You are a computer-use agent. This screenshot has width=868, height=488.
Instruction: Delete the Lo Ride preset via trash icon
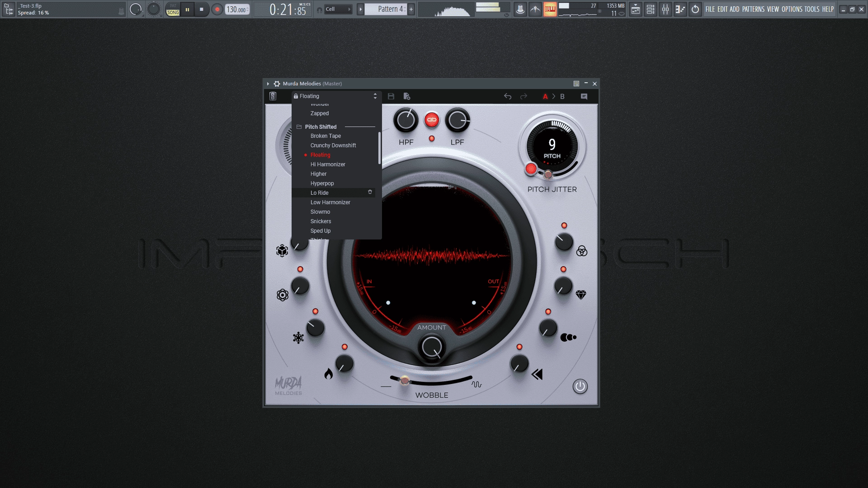(x=370, y=192)
